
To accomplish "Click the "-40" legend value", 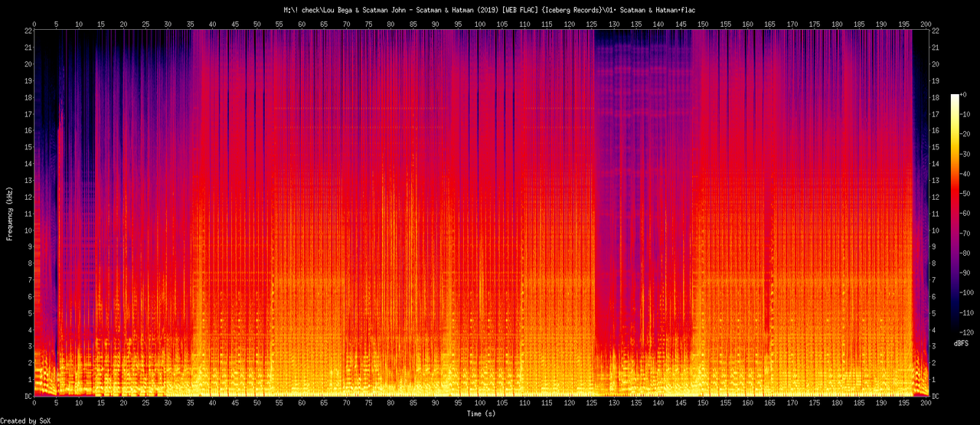I will 966,174.
